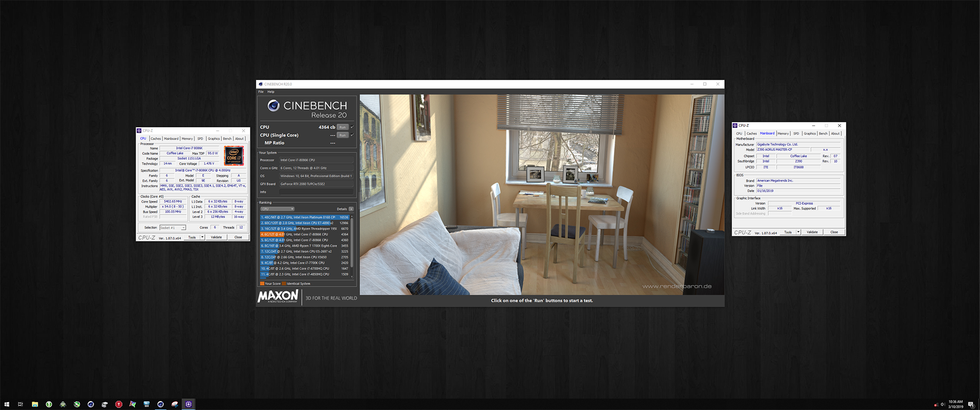Open the Help menu in Cinebench
Image resolution: width=980 pixels, height=410 pixels.
[271, 92]
